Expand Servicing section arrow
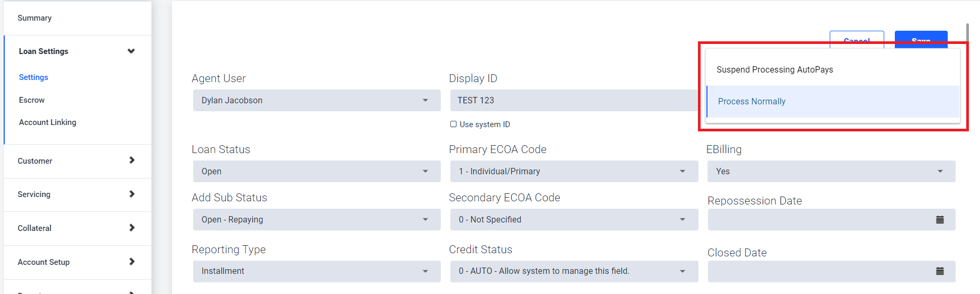The width and height of the screenshot is (980, 294). (x=132, y=194)
